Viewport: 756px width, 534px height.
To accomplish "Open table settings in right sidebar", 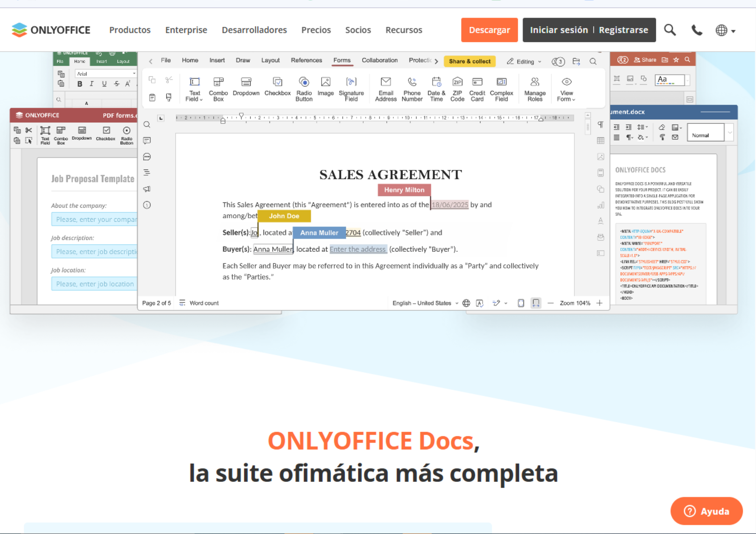I will point(601,140).
